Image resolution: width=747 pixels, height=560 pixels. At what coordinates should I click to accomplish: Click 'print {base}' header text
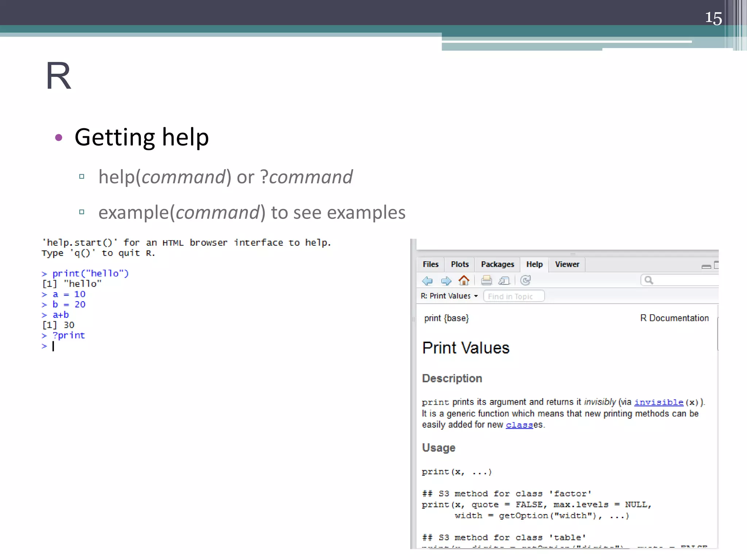(446, 318)
